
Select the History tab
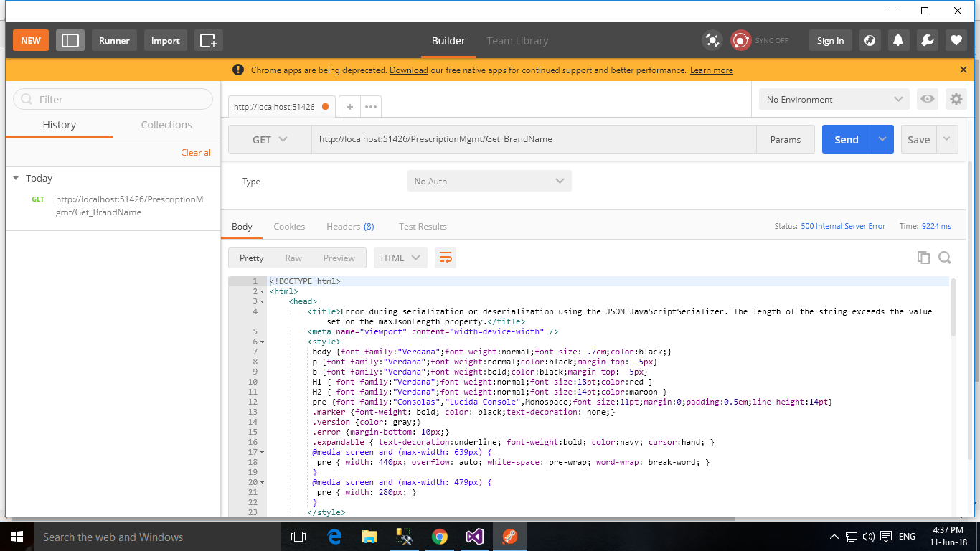tap(60, 125)
